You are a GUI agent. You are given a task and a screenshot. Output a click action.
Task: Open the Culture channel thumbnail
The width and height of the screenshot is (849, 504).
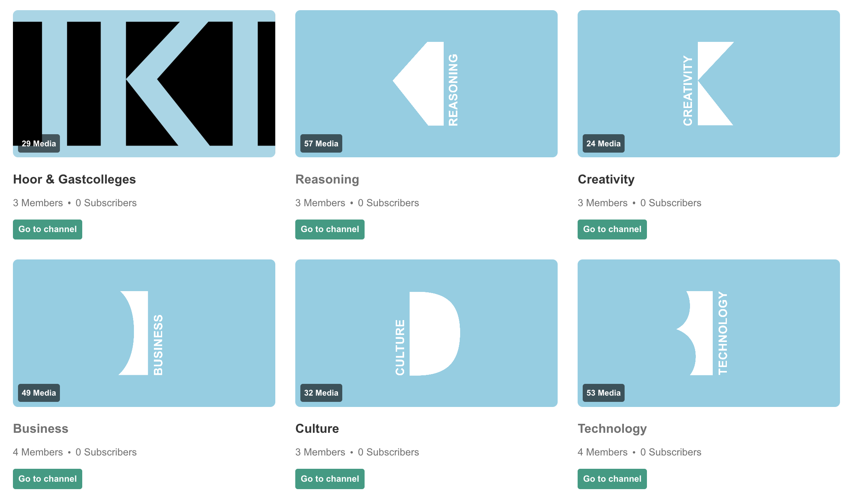426,333
